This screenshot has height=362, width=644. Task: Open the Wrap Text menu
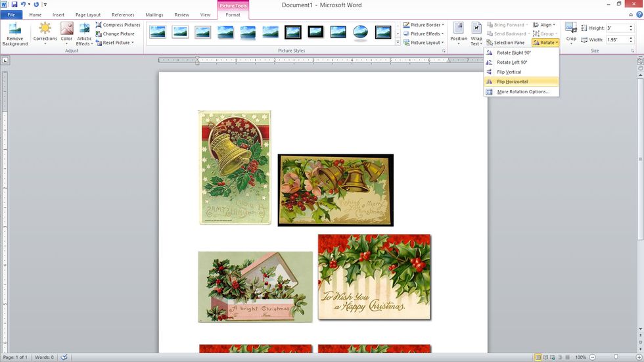[x=476, y=34]
